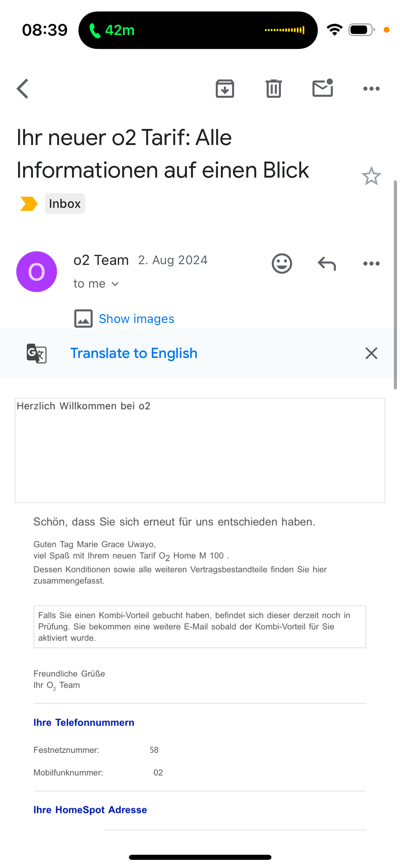
Task: Dismiss the translate banner
Action: point(372,353)
